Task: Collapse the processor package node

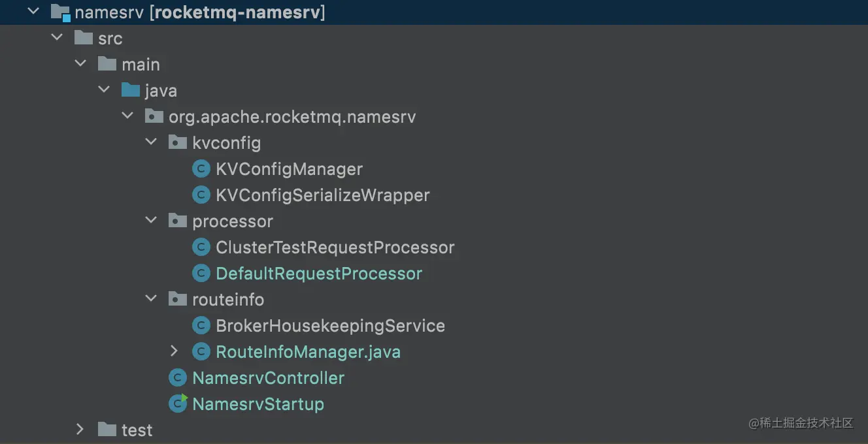Action: [x=151, y=221]
